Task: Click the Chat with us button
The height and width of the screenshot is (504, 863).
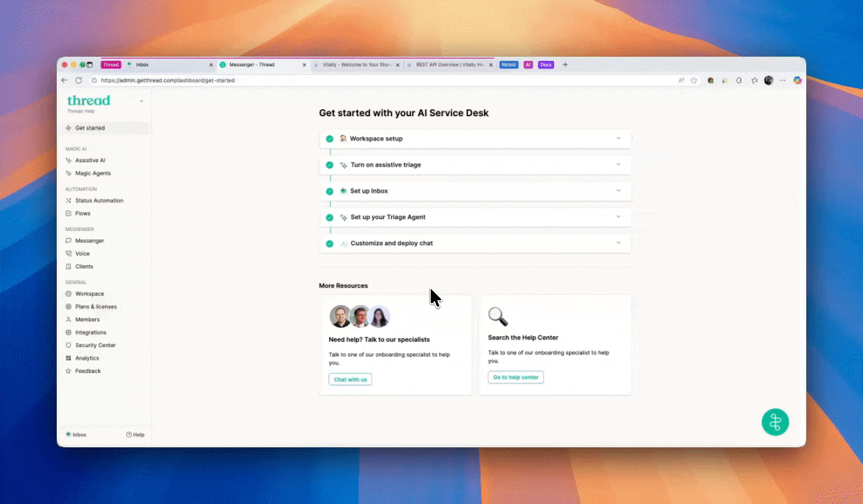Action: click(350, 379)
